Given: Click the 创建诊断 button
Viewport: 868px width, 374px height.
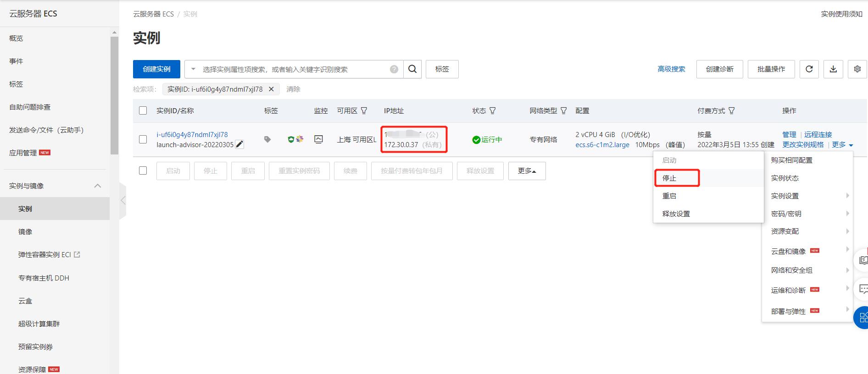Looking at the screenshot, I should click(719, 69).
